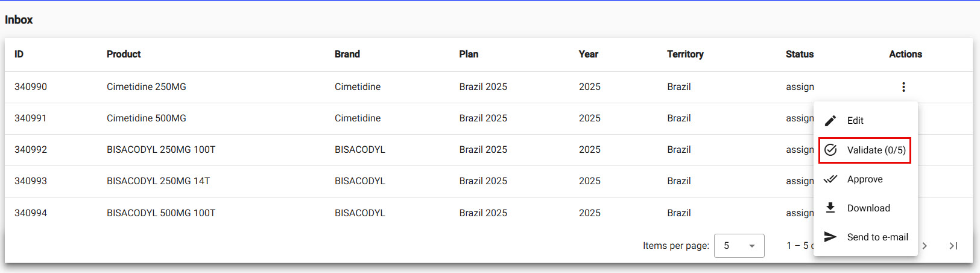The width and height of the screenshot is (980, 273).
Task: Click the Product column header
Action: [x=124, y=54]
